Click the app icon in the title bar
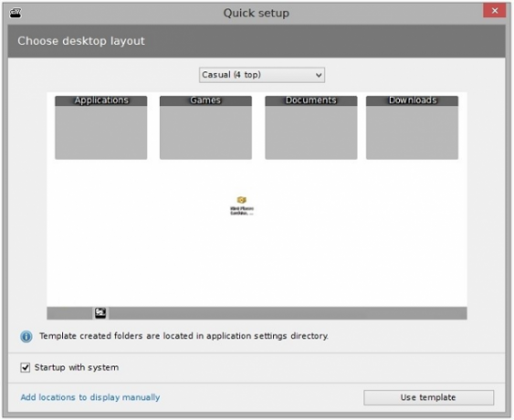Image resolution: width=514 pixels, height=420 pixels. click(x=16, y=13)
